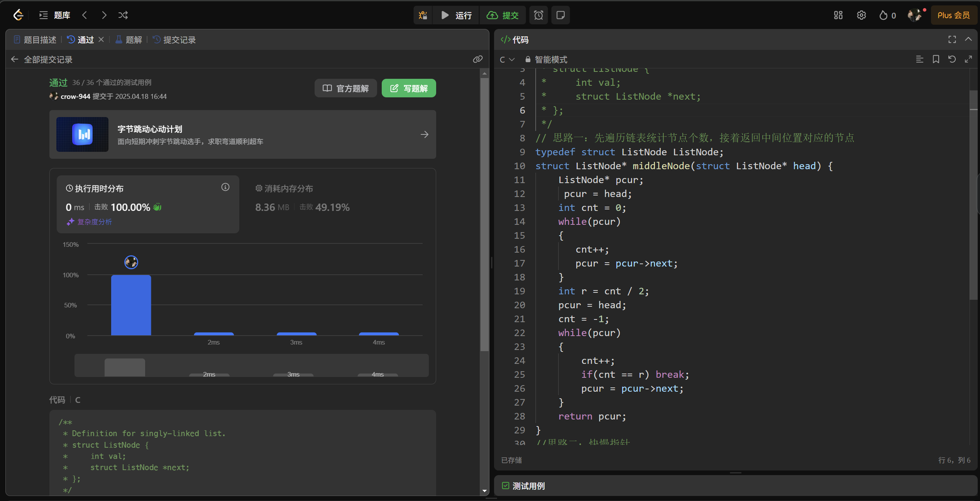
Task: Pick a random problem with shuffle icon
Action: tap(123, 15)
